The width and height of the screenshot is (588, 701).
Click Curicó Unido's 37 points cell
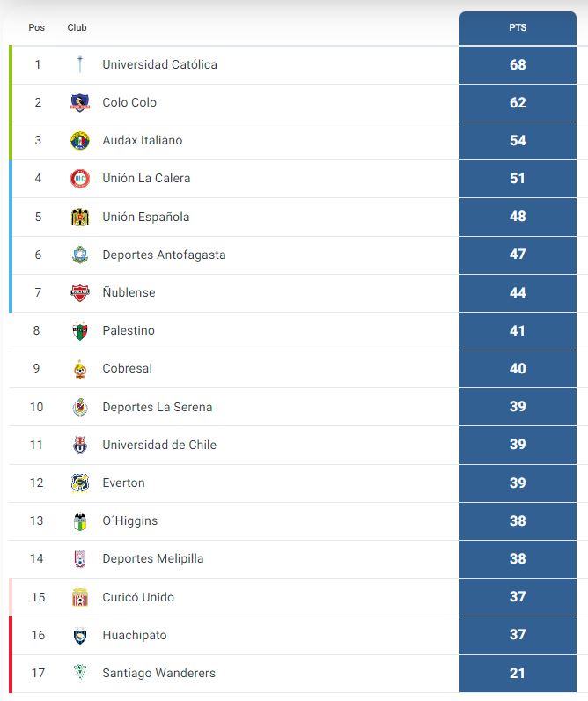coord(518,597)
